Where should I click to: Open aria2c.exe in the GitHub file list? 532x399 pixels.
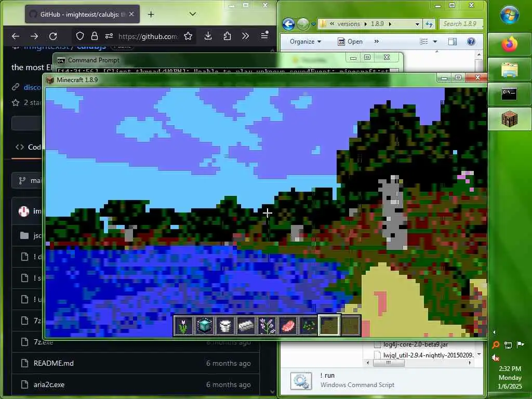[x=49, y=384]
